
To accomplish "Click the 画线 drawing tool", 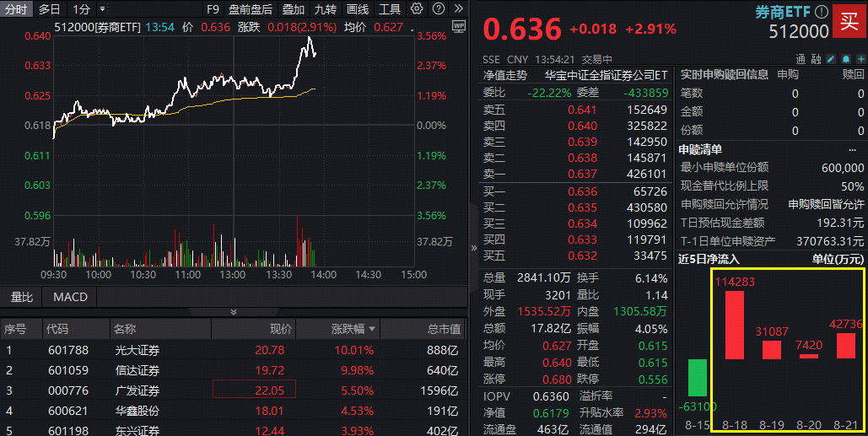I will [358, 9].
